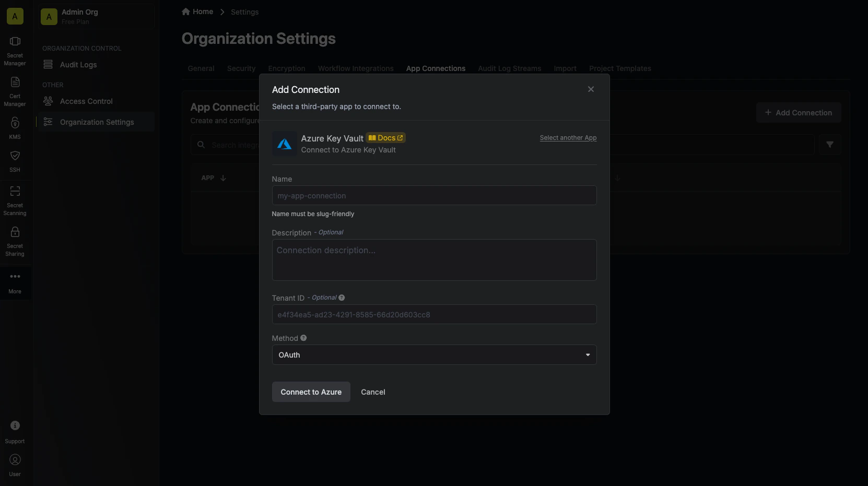Switch to the Audit Log Streams tab
Viewport: 868px width, 486px height.
tap(510, 68)
